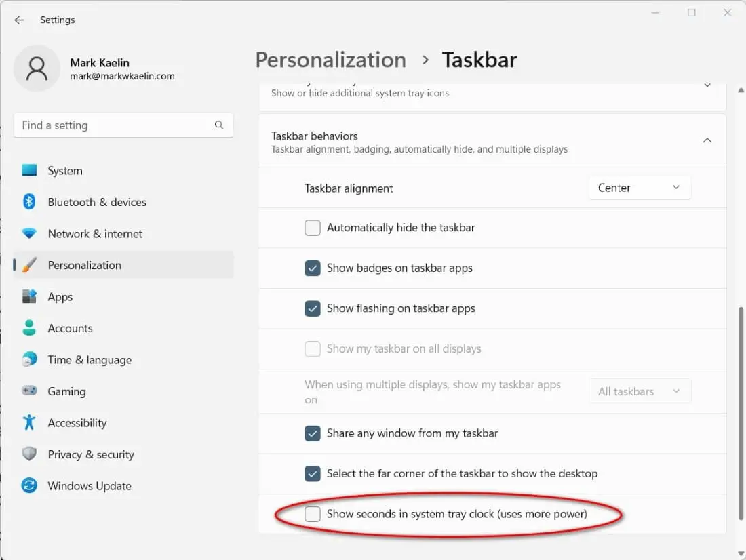Enable Automatically hide the taskbar checkbox
The image size is (746, 560).
[x=313, y=228]
